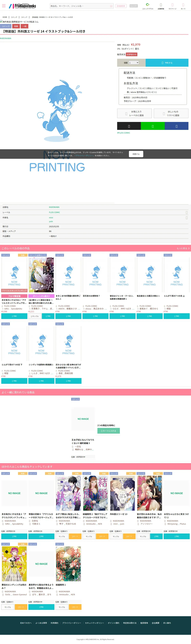Open 店舗情報 store info icon

coord(161,6)
